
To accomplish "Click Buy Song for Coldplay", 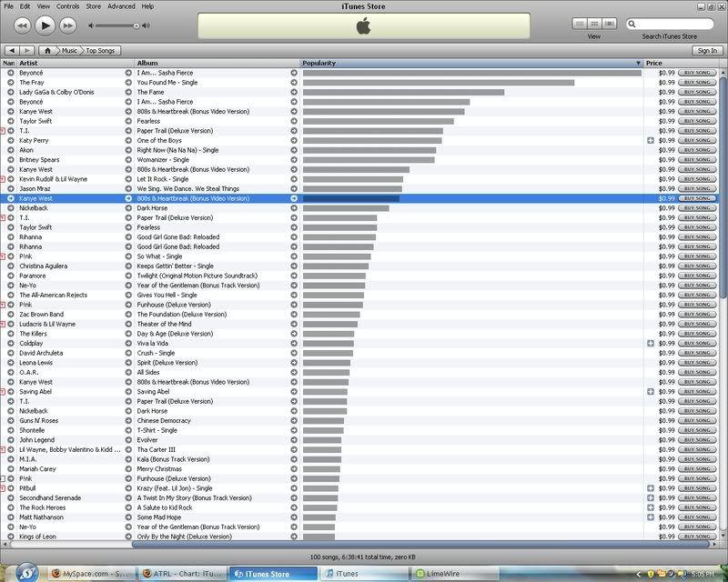I will [697, 344].
